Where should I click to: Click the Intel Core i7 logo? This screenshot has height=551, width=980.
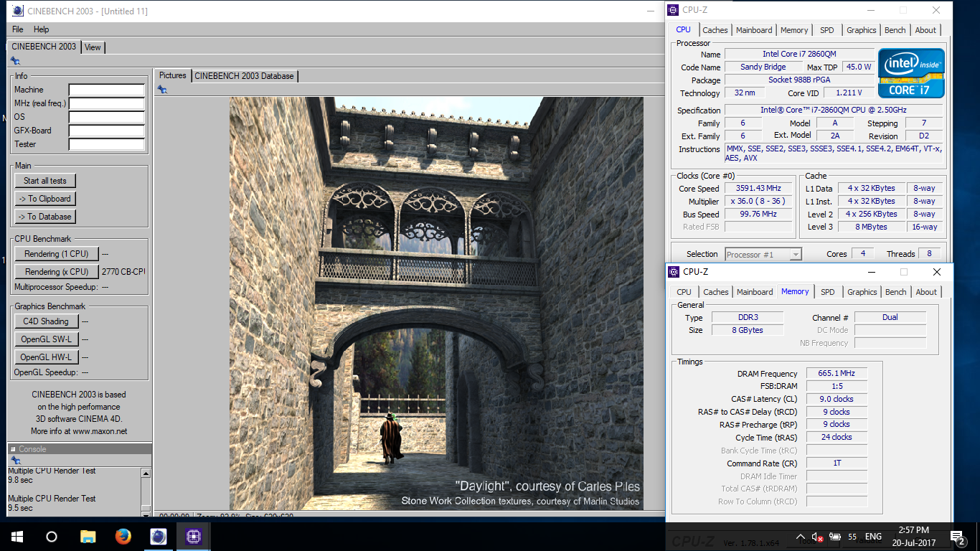point(911,73)
